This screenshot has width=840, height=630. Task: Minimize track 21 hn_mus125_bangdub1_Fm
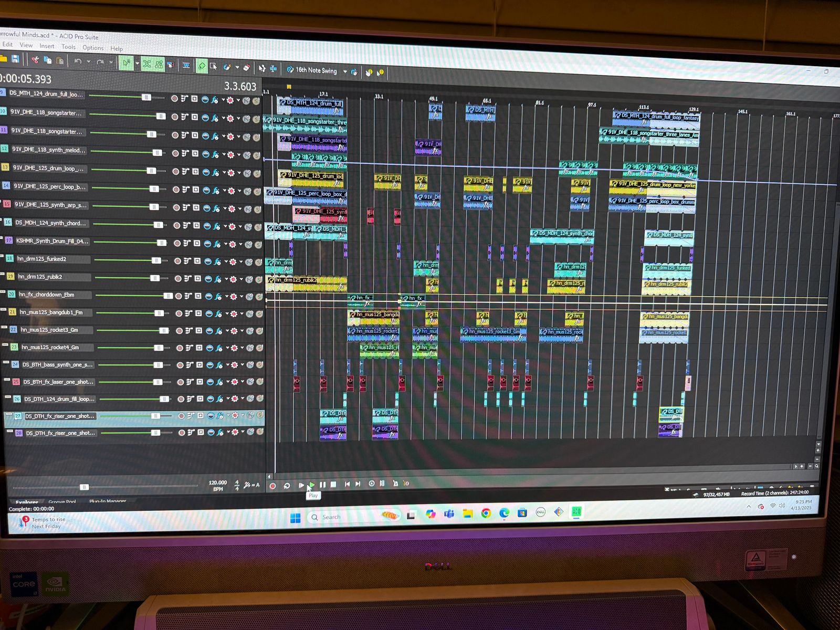click(x=4, y=310)
